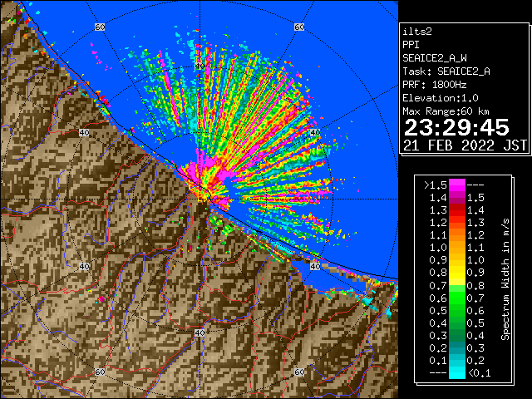Pick the orange 1.0–1.1 legend color band

(x=456, y=248)
